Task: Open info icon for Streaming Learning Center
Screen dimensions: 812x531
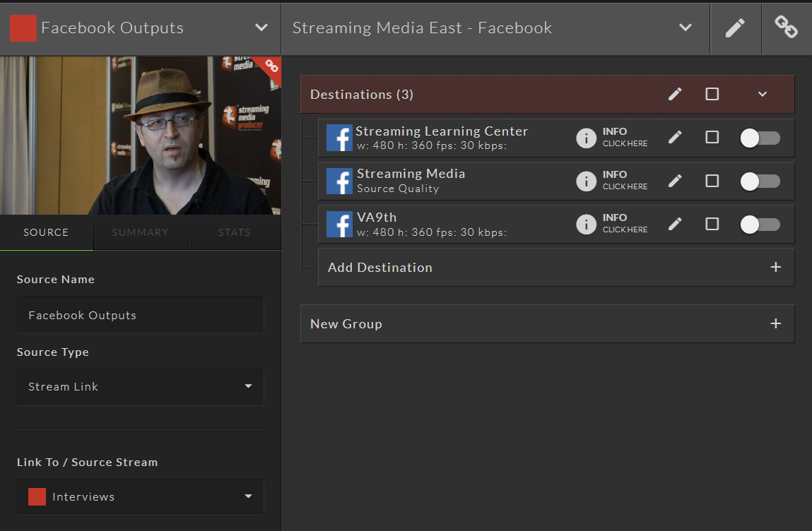Action: coord(587,138)
